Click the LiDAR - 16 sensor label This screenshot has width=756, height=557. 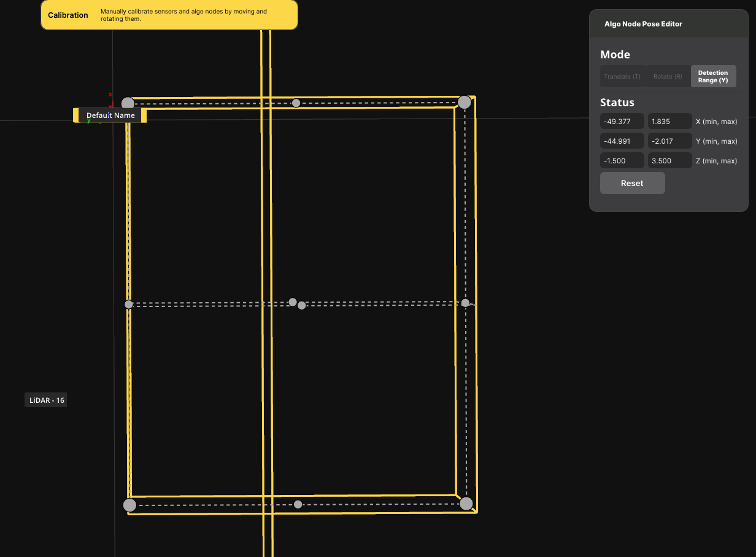(x=47, y=400)
